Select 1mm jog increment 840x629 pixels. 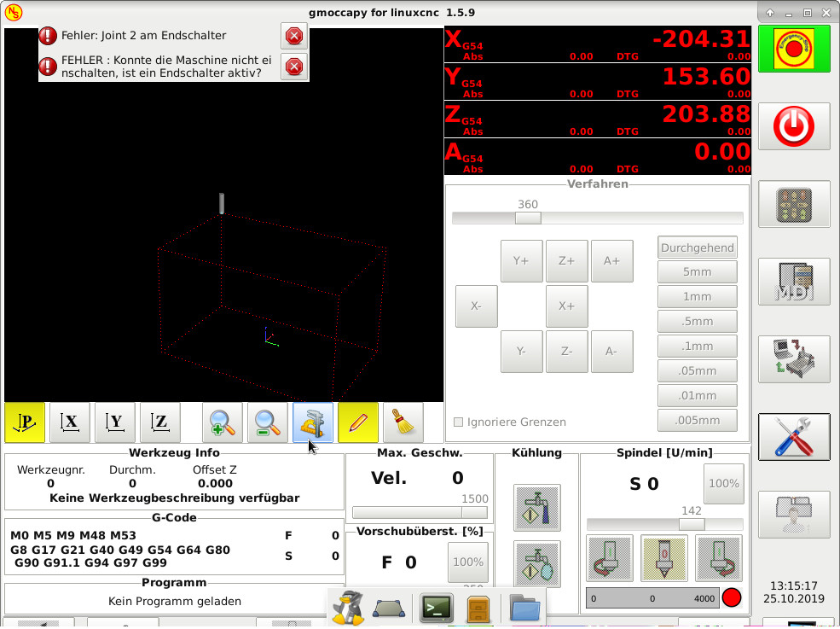click(698, 296)
